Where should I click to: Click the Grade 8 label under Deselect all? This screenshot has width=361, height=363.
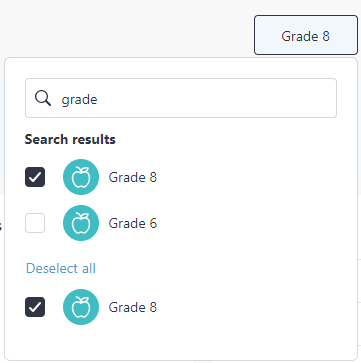[x=133, y=307]
